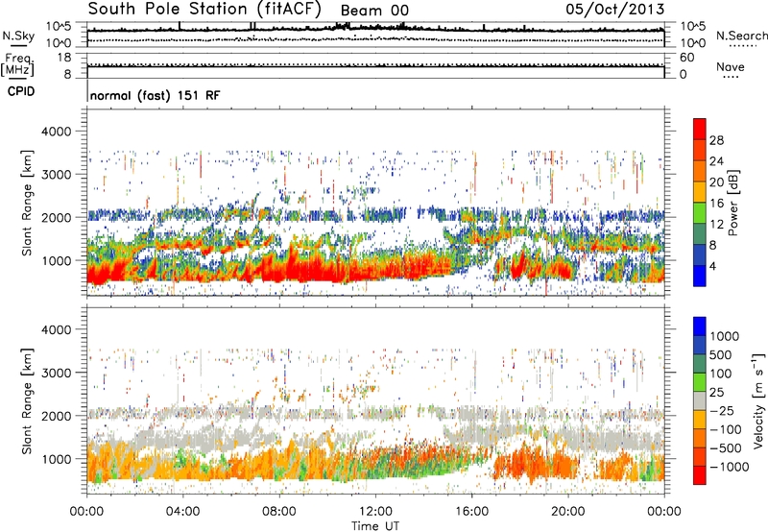Click the 16 tick on Power colorbar
Viewport: 768px width, 532px height.
(716, 204)
